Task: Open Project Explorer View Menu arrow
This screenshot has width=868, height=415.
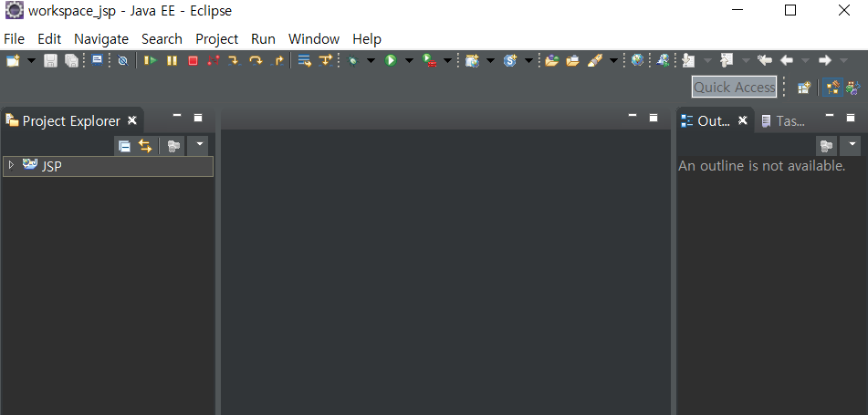Action: (x=198, y=146)
